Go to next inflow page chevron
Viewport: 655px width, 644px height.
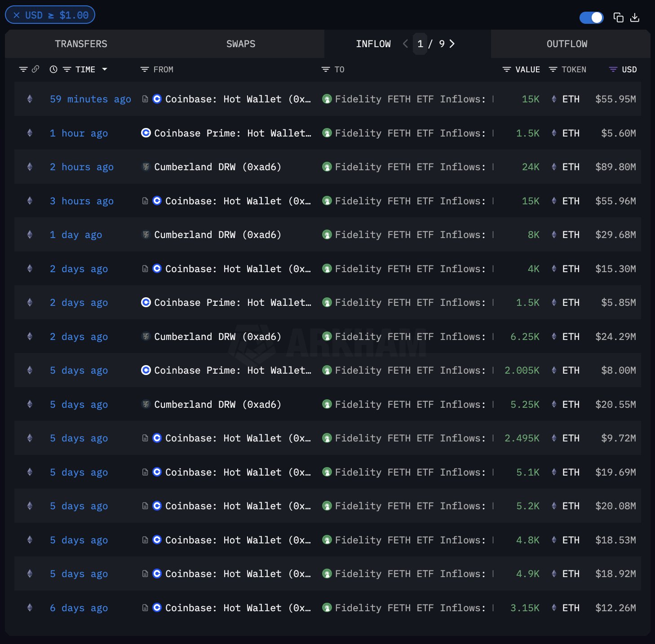pyautogui.click(x=452, y=44)
